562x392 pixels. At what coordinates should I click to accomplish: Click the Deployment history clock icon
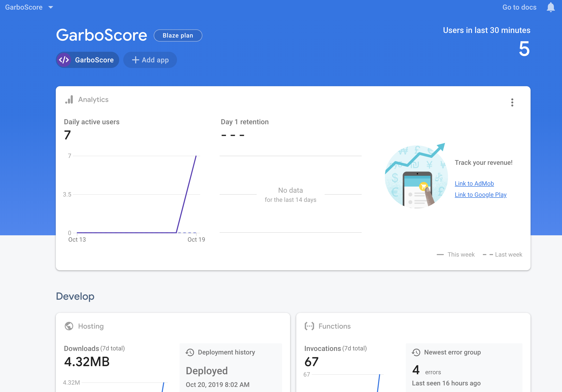coord(190,352)
